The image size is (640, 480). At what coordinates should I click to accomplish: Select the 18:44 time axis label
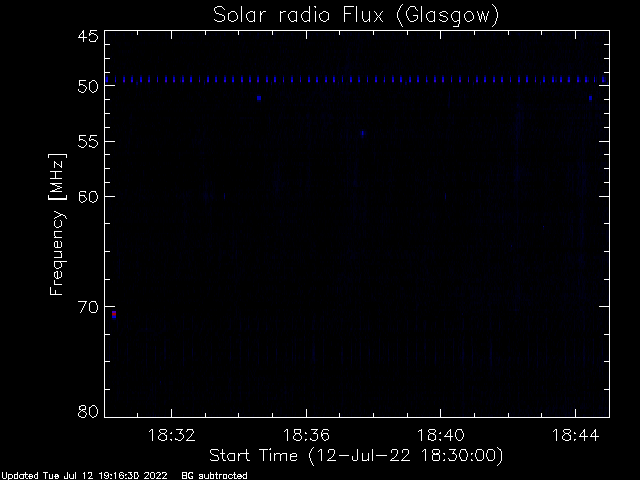pos(575,435)
